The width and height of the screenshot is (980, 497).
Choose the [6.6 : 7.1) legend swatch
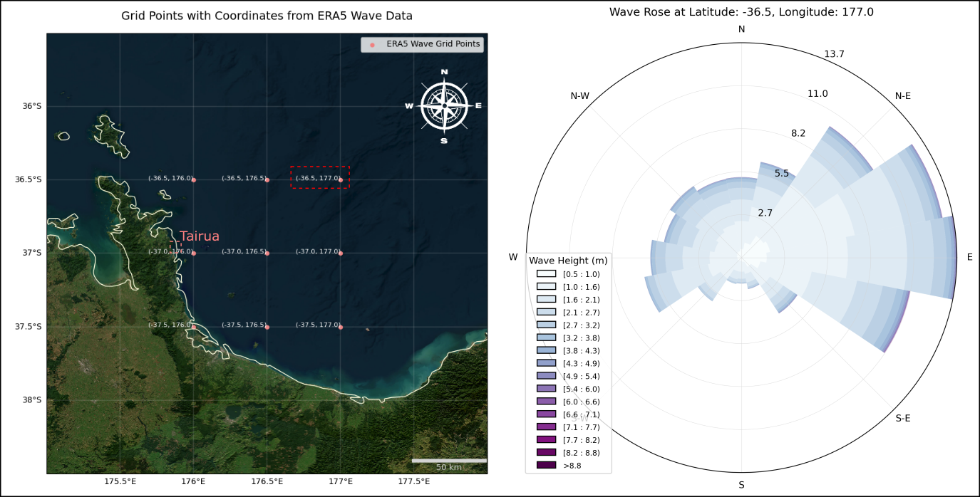tap(546, 414)
